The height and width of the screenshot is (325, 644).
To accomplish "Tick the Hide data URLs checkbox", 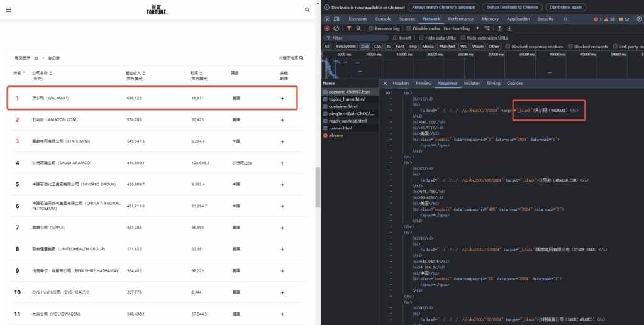I will pos(421,38).
